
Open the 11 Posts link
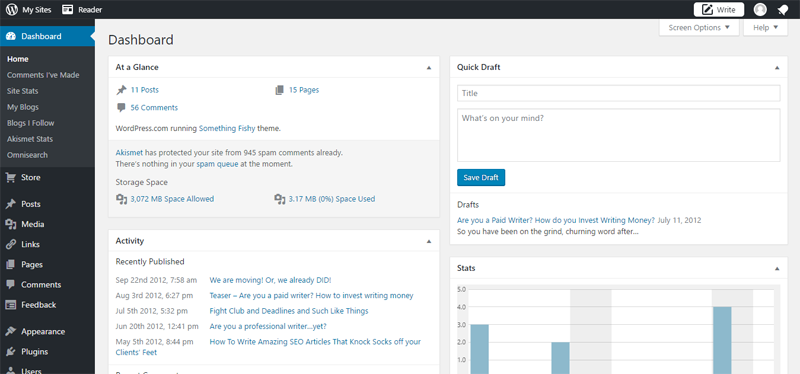click(144, 90)
